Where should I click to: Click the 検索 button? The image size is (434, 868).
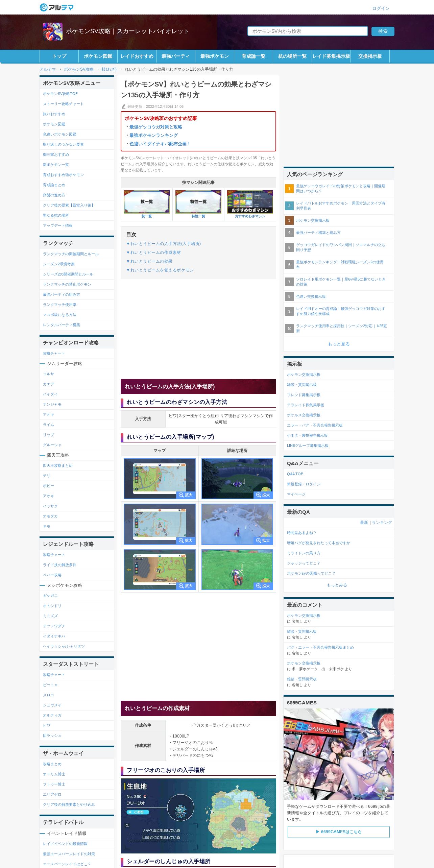coord(383,31)
